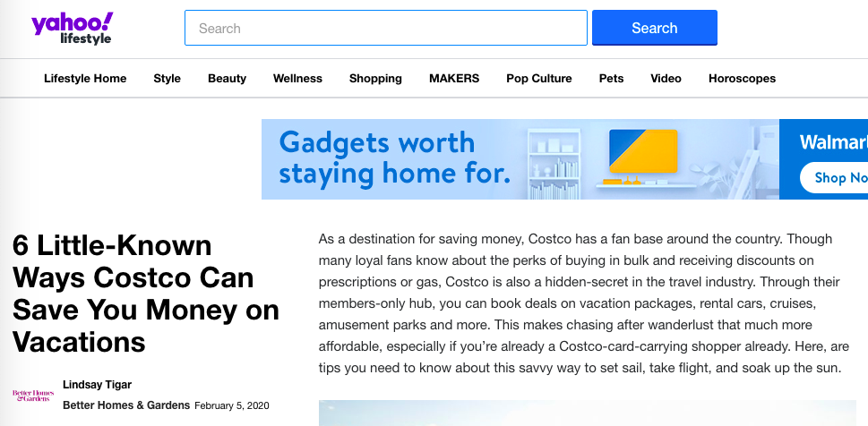Click inside the Search input field

(x=385, y=28)
